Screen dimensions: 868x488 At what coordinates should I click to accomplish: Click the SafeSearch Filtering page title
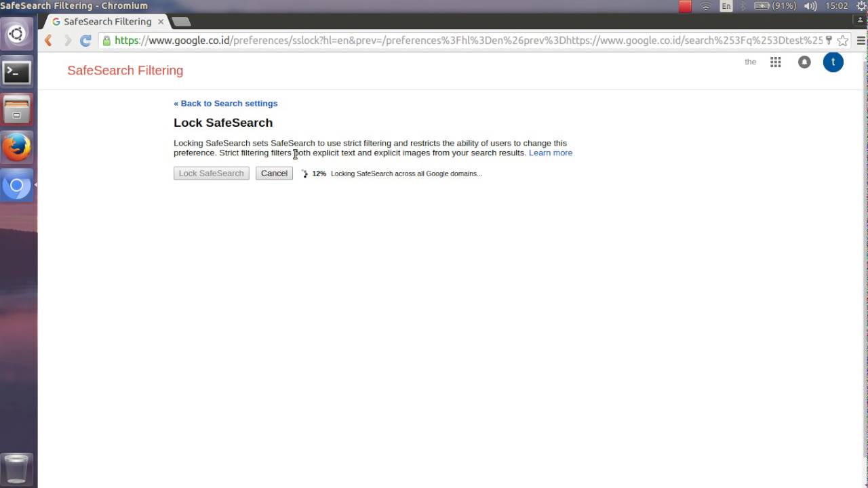(125, 70)
